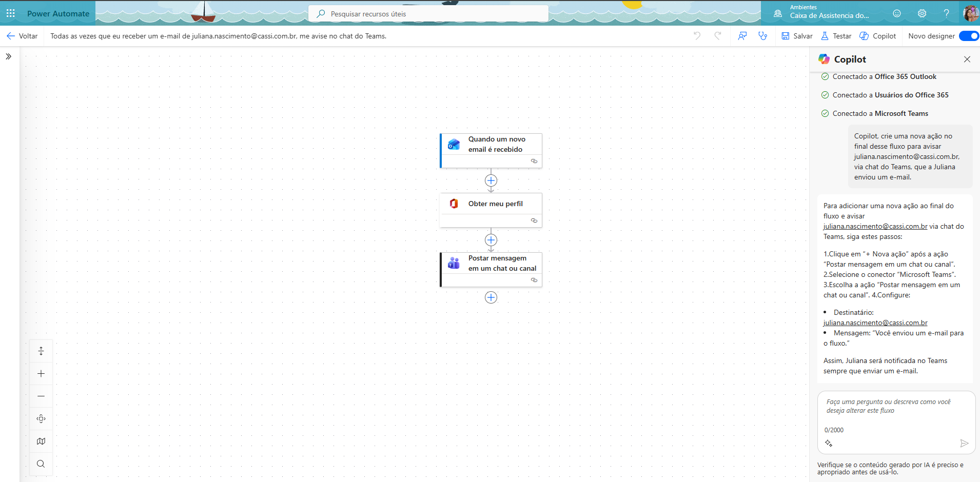Focus the Pesquisar recursos úteis search box
980x482 pixels.
428,14
